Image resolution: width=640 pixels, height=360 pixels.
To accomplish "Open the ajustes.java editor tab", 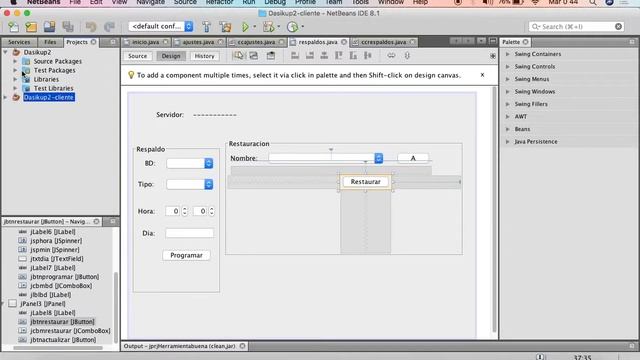I will 198,42.
